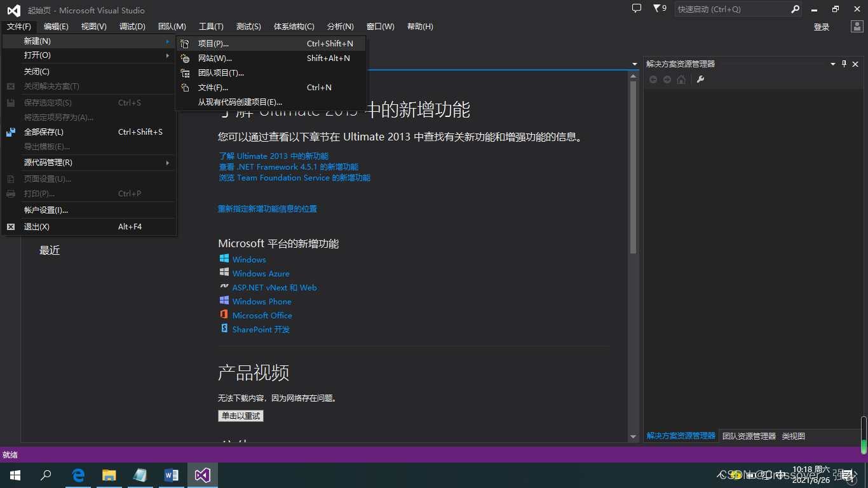Viewport: 868px width, 488px height.
Task: Open properties with the wrench icon
Action: click(700, 79)
